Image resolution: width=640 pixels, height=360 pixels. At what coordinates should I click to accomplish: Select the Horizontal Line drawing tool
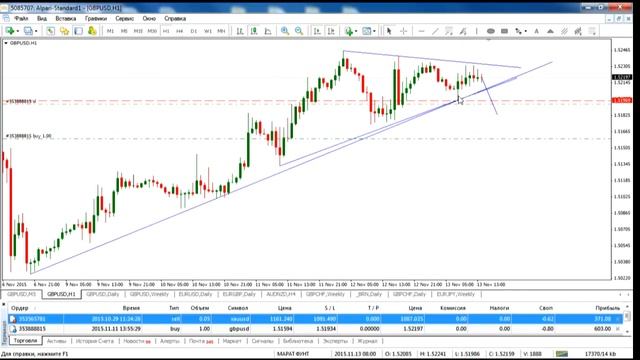[422, 31]
